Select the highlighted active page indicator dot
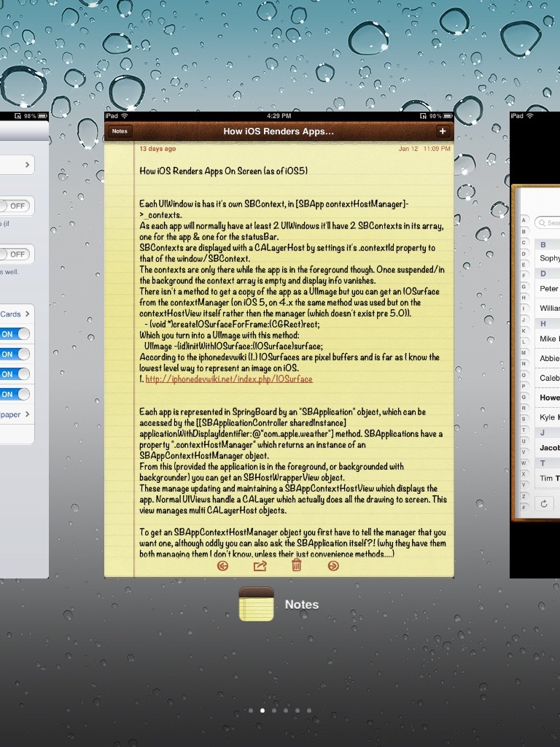Screen dimensions: 560x747 [262, 711]
